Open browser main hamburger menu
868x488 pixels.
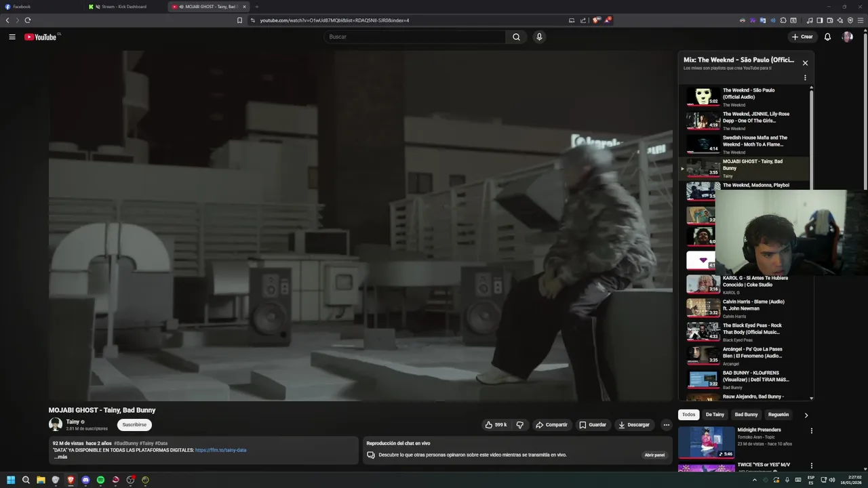[x=861, y=20]
